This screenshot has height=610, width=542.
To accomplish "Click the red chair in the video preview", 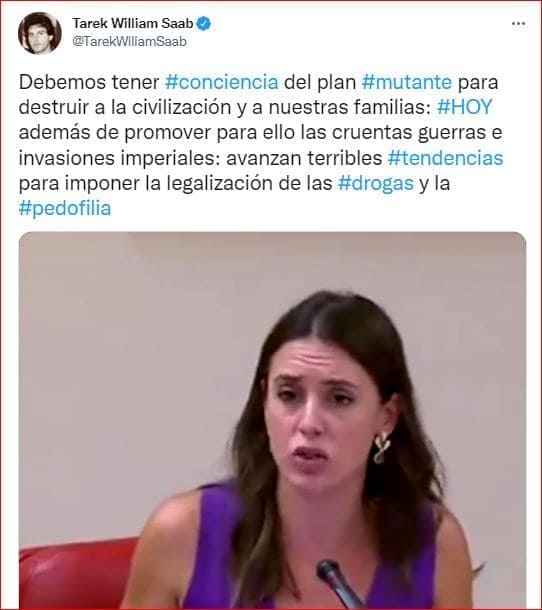I will click(x=76, y=574).
